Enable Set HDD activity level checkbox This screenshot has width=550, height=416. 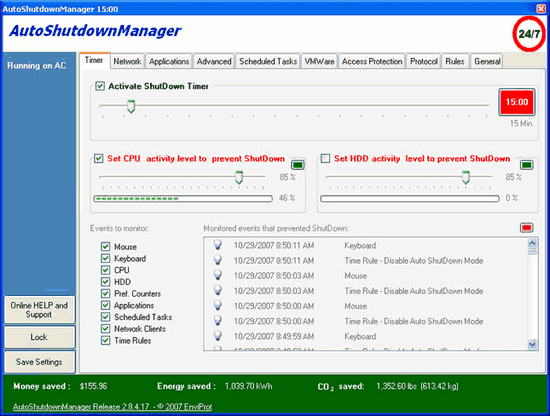click(x=326, y=158)
